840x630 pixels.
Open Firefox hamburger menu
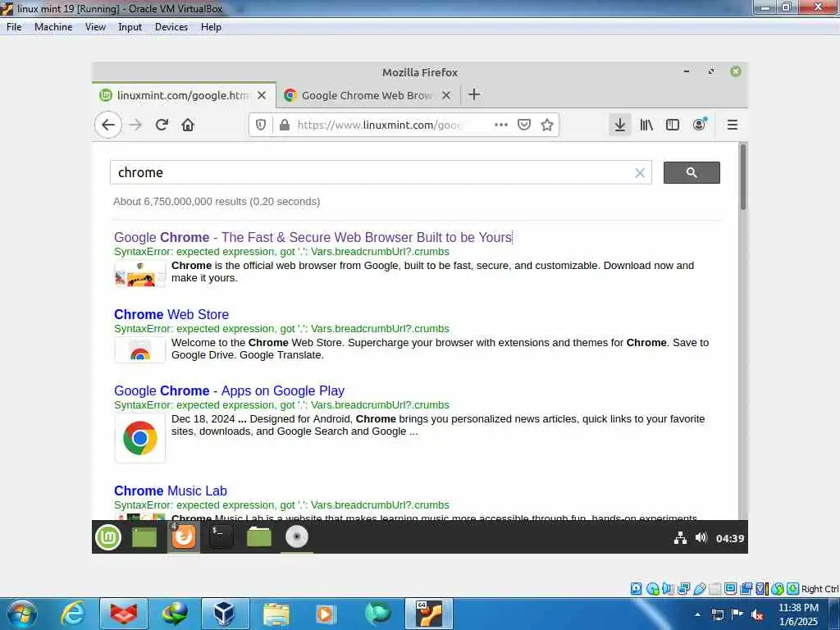[733, 125]
